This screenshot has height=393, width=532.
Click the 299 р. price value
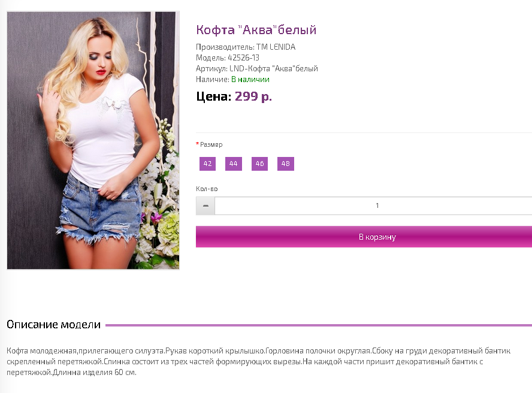(253, 96)
